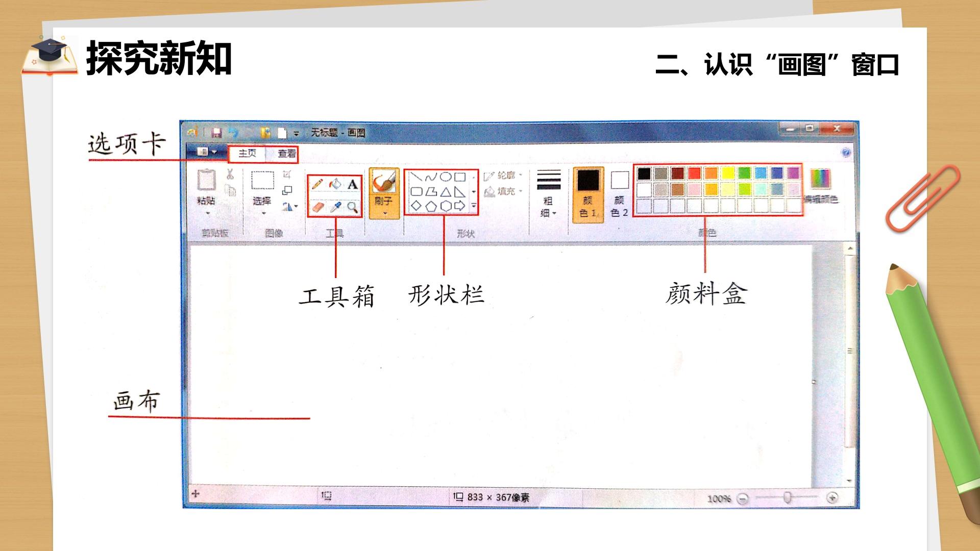This screenshot has width=980, height=551.
Task: Choose the brown swatch in the second row
Action: (x=678, y=190)
